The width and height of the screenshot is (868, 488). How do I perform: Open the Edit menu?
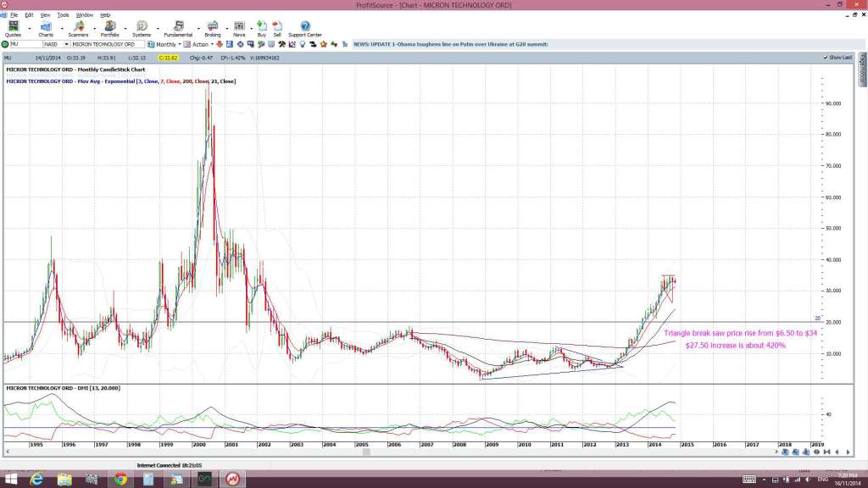click(29, 15)
